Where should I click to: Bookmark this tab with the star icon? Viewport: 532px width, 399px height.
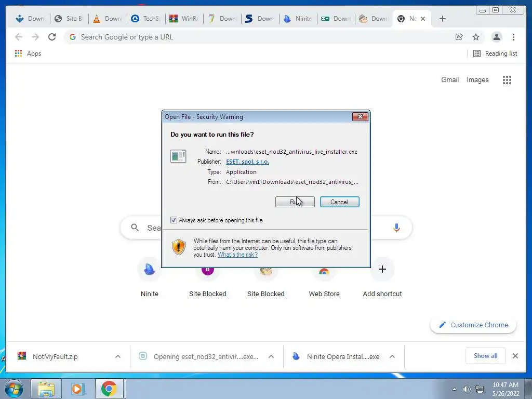pos(476,37)
